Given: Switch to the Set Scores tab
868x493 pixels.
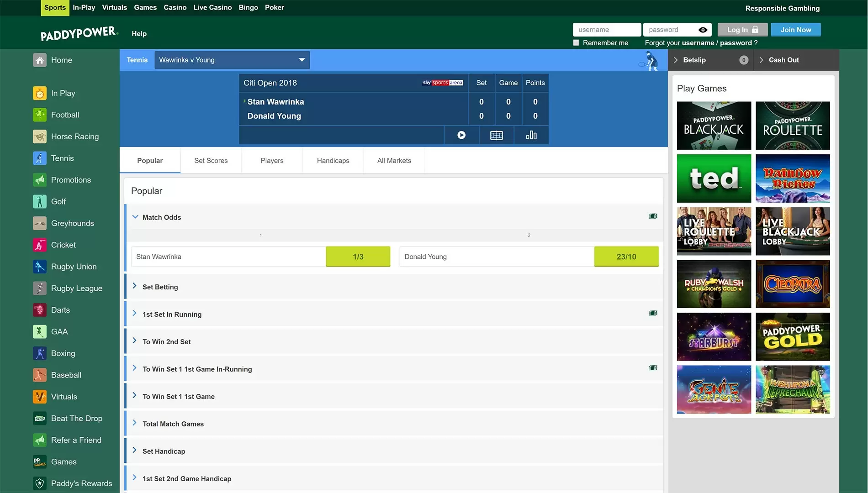Looking at the screenshot, I should pyautogui.click(x=211, y=161).
